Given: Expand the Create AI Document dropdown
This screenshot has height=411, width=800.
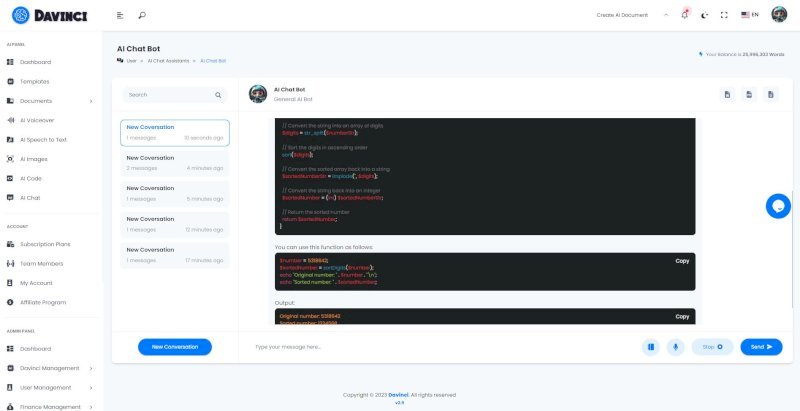Looking at the screenshot, I should pyautogui.click(x=632, y=15).
